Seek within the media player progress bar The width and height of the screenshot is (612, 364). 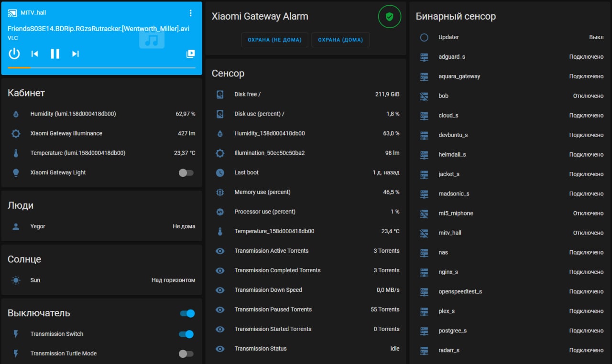pos(101,67)
